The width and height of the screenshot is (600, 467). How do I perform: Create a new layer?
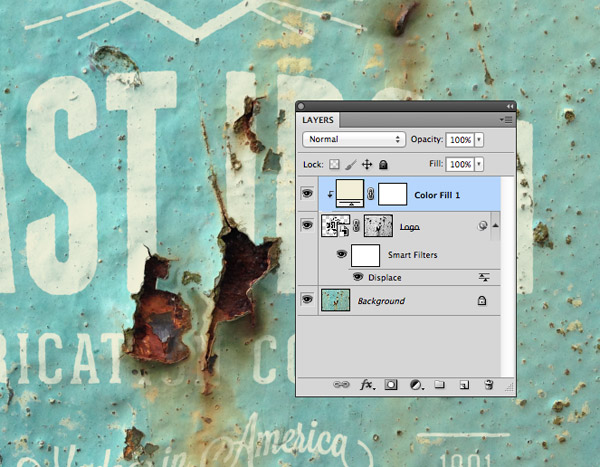464,385
